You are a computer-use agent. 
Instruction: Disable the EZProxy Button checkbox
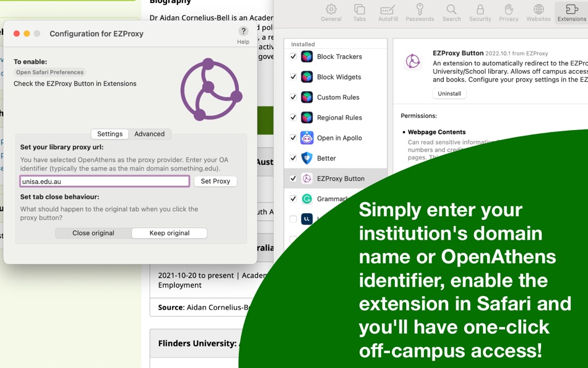(x=293, y=178)
